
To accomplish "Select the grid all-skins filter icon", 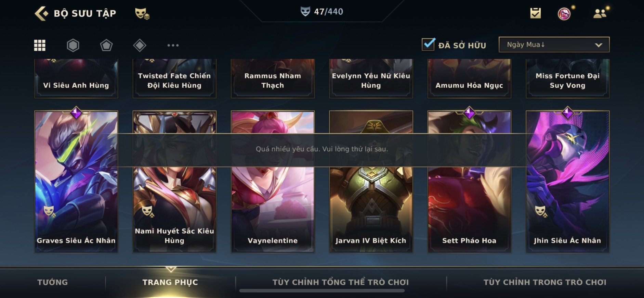I will tap(40, 45).
